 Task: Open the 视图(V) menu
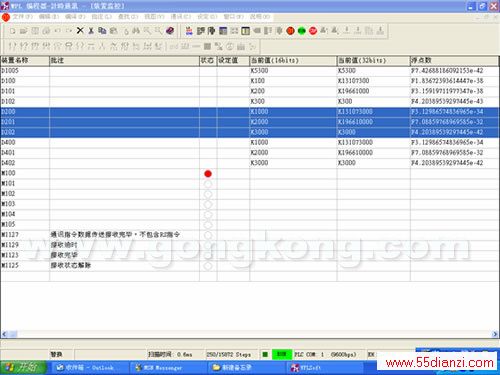click(x=154, y=16)
